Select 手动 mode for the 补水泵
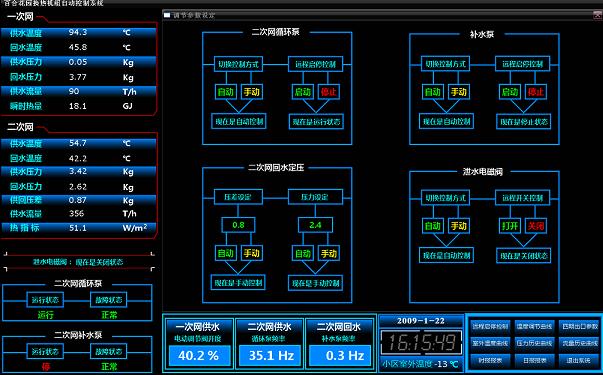 458,92
